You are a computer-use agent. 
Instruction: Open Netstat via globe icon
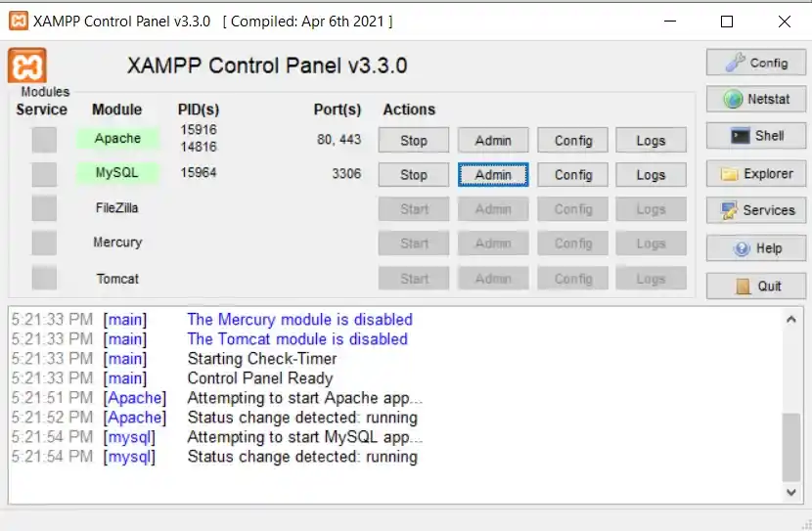click(755, 99)
